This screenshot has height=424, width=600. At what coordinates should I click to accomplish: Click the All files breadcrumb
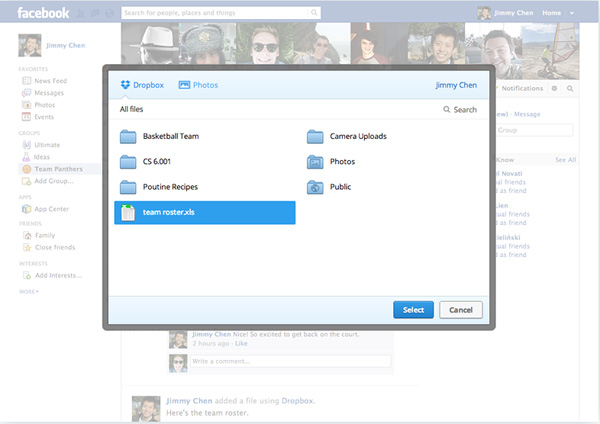[x=131, y=109]
